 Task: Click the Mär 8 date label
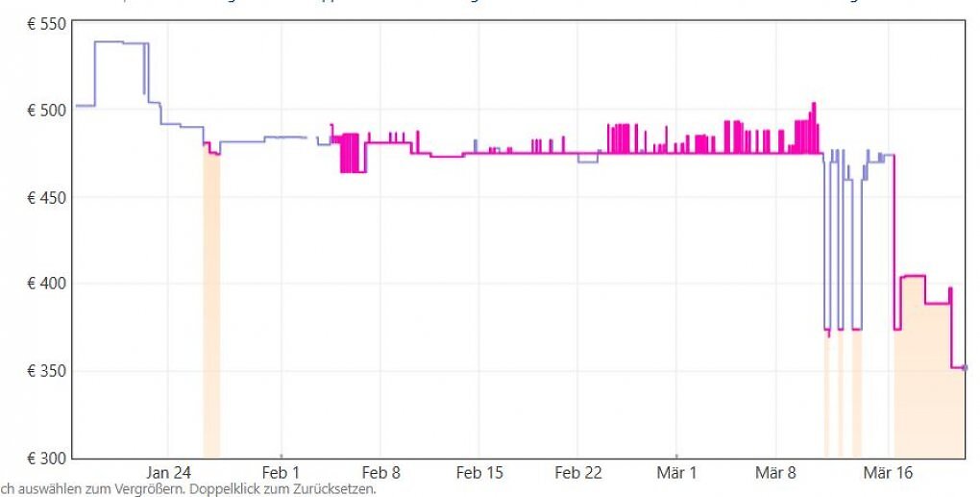775,473
